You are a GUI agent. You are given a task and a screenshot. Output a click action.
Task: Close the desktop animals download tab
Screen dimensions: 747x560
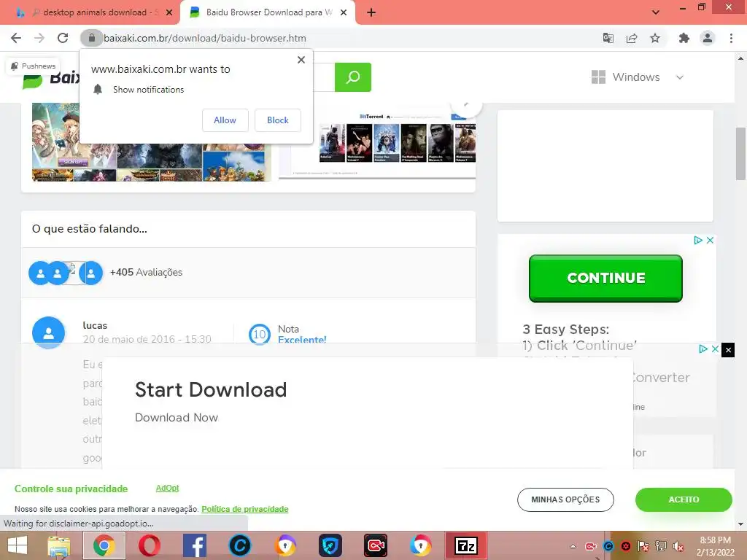coord(169,12)
